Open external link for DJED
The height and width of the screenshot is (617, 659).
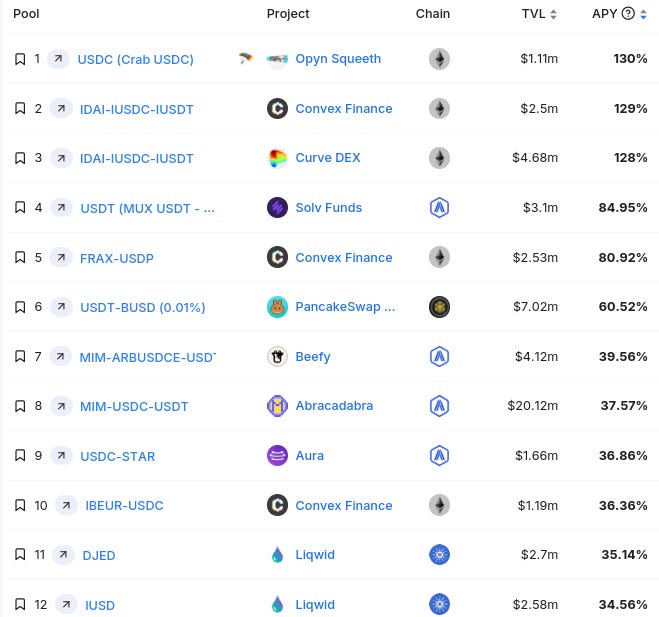63,555
